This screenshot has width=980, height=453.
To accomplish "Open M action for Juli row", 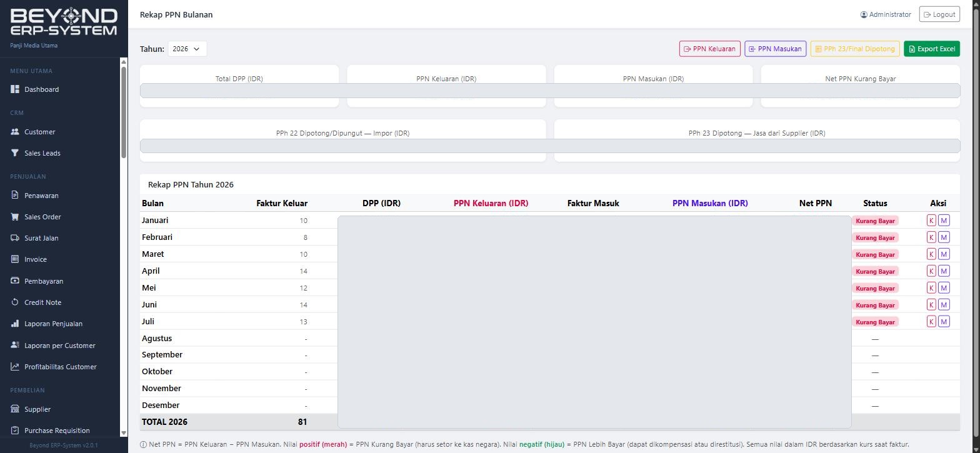I will coord(944,322).
